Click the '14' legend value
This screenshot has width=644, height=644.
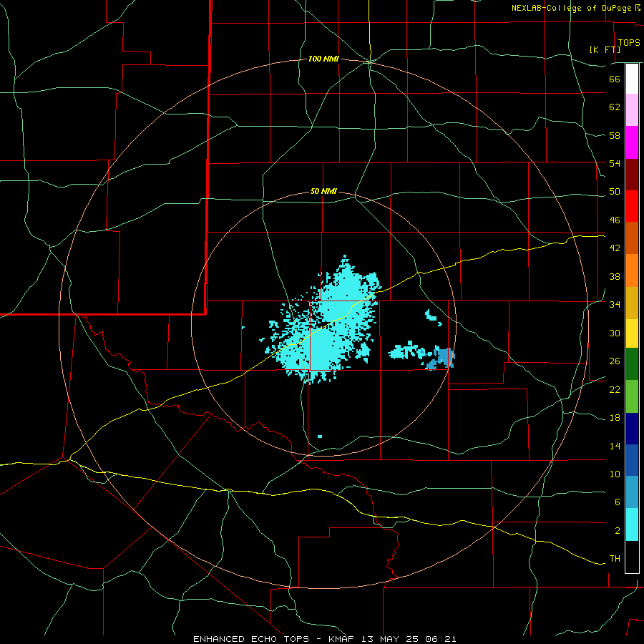coord(615,446)
